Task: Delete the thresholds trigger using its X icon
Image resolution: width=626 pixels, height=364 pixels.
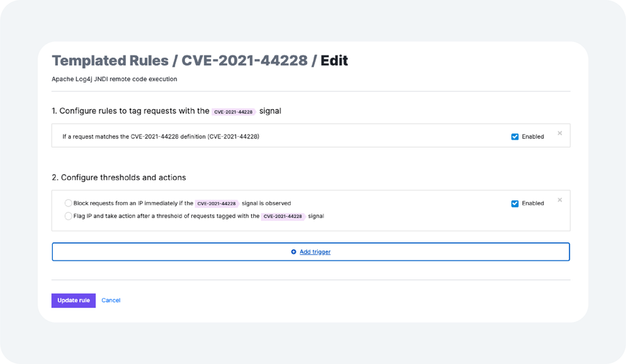Action: click(x=560, y=200)
